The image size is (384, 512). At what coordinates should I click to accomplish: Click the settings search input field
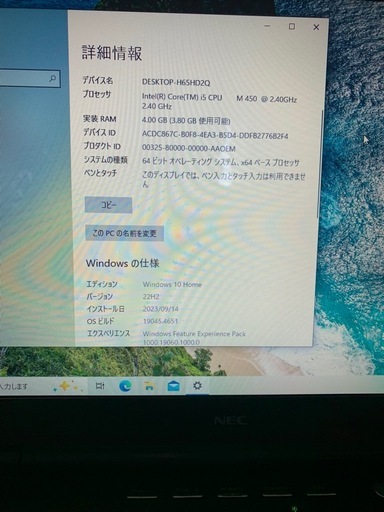29,79
